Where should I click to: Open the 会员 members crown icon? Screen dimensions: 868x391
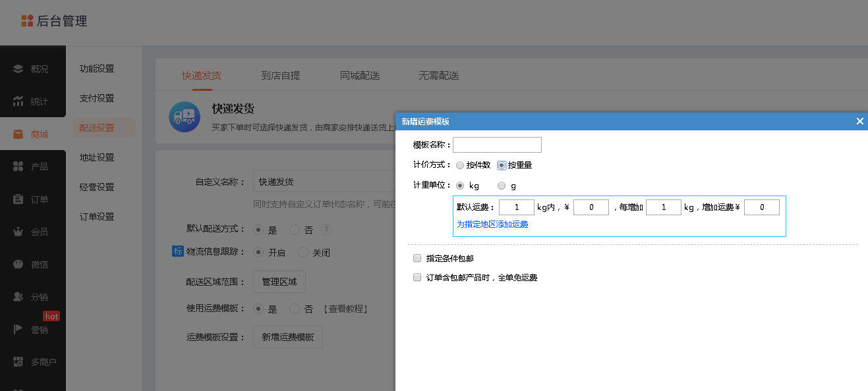18,232
